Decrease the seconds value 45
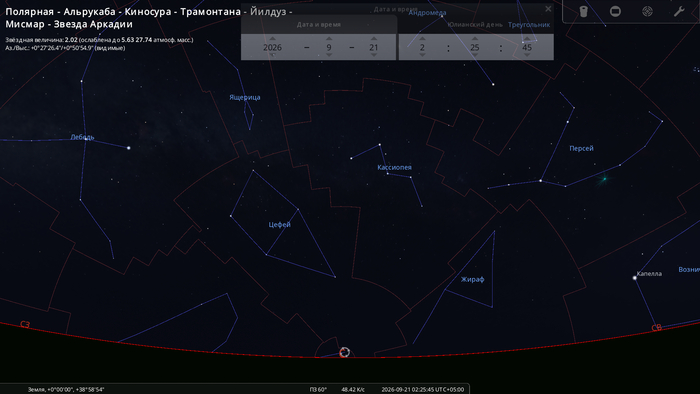This screenshot has width=700, height=394. click(527, 55)
